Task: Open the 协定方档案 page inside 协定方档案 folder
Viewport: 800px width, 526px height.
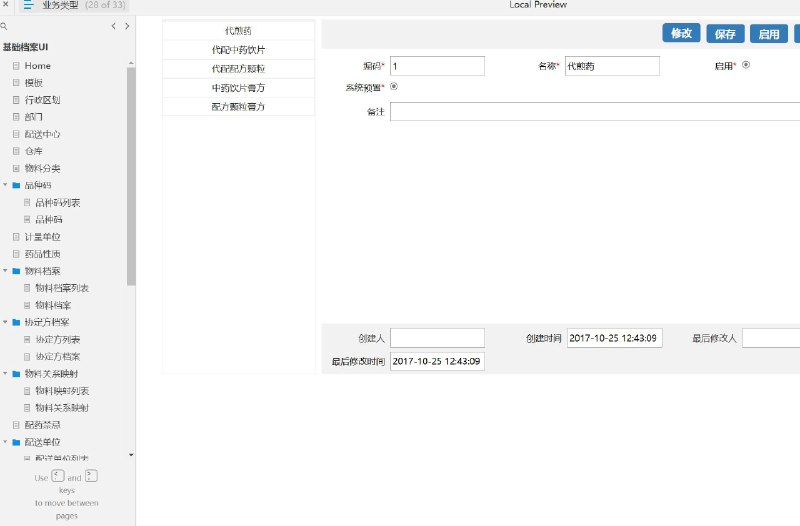Action: coord(58,356)
